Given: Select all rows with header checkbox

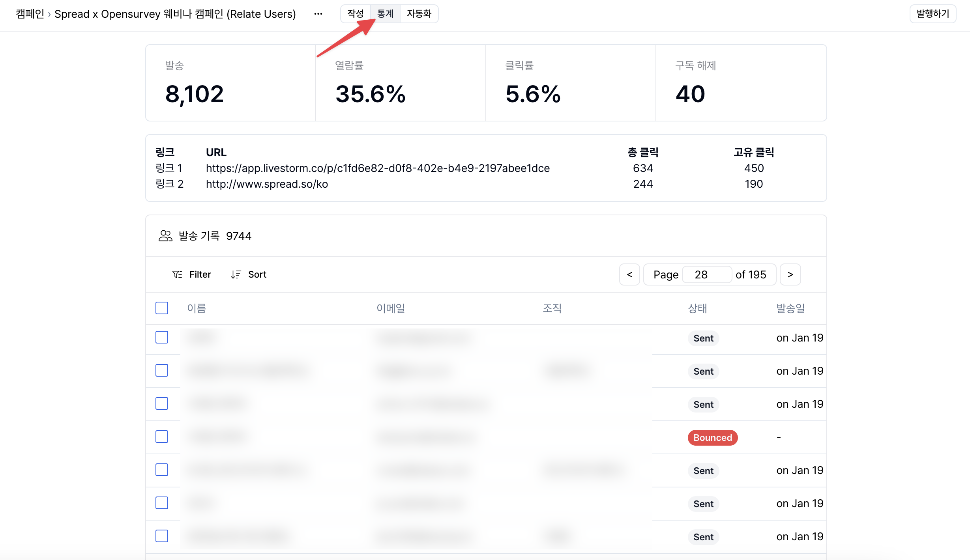Looking at the screenshot, I should click(162, 308).
